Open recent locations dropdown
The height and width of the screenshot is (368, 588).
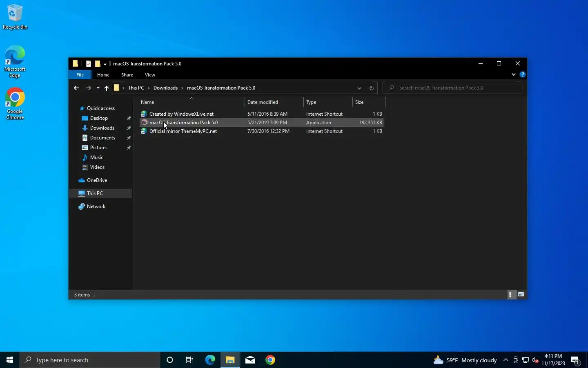click(98, 88)
